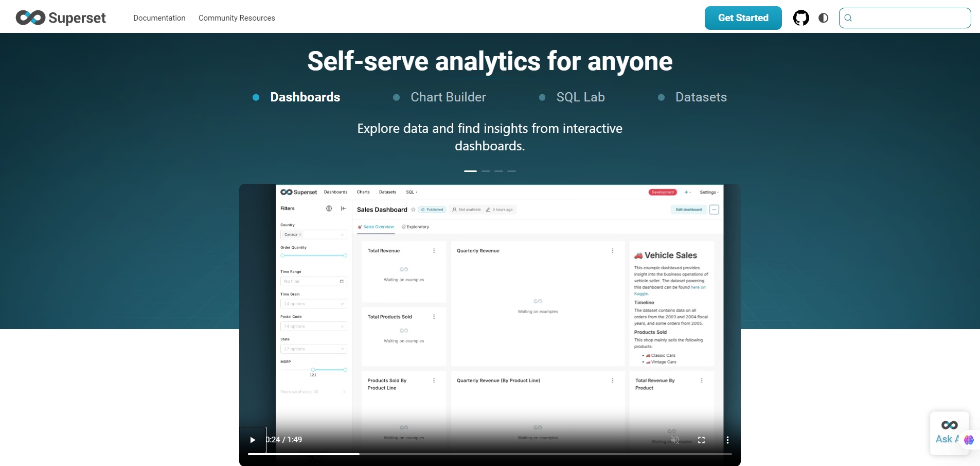The image size is (980, 466).
Task: Open Quarterly Revenue (By Product Line) options menu
Action: (x=613, y=381)
